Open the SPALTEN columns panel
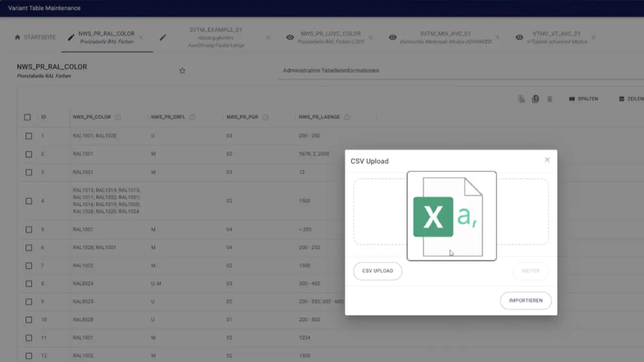644x362 pixels. 583,99
